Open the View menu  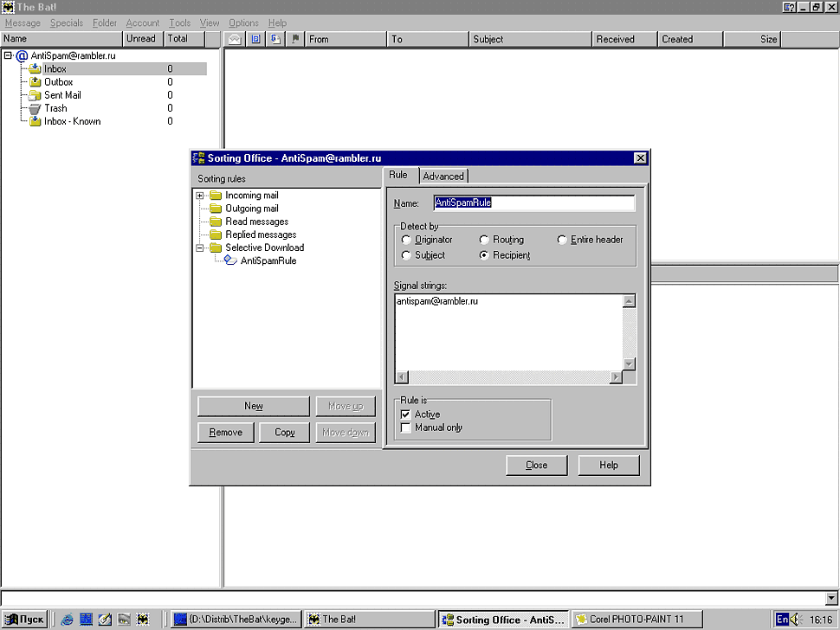click(210, 23)
